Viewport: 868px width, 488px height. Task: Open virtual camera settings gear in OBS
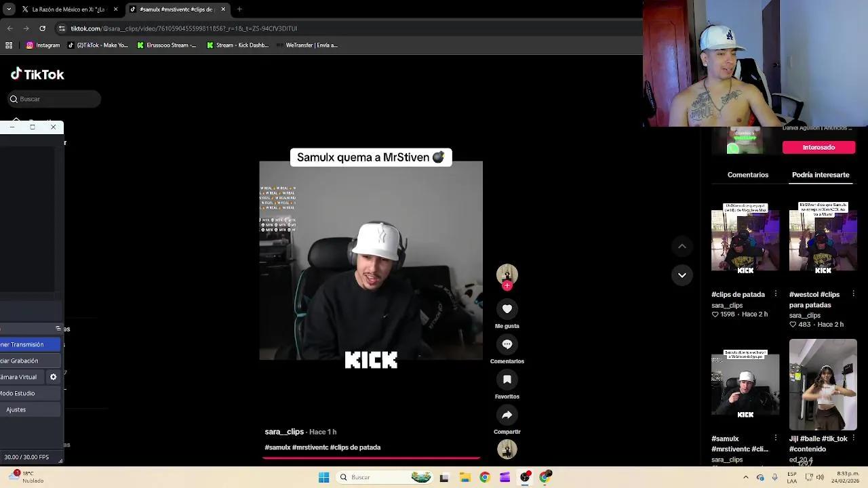coord(53,377)
